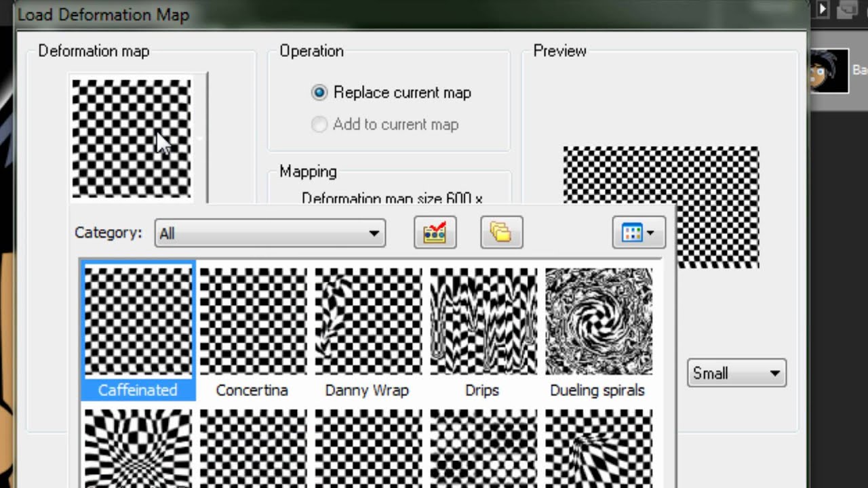The width and height of the screenshot is (868, 488).
Task: Click the layer thumbnail in background window
Action: (828, 70)
